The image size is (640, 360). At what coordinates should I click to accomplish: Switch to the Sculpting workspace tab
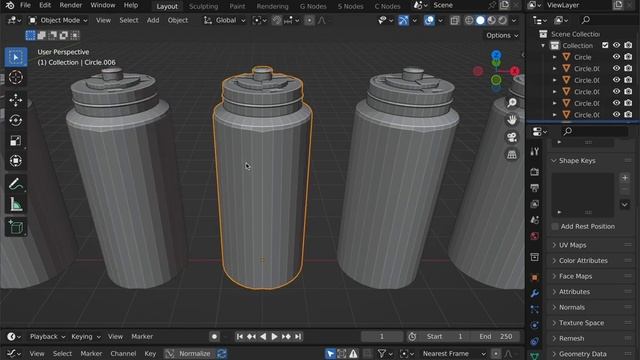(203, 6)
